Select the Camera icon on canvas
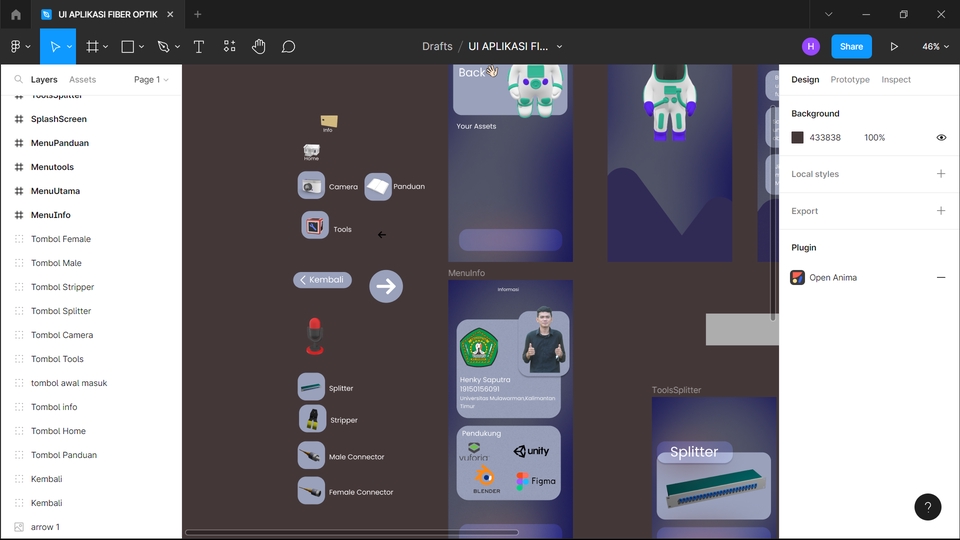The image size is (960, 540). pos(311,186)
